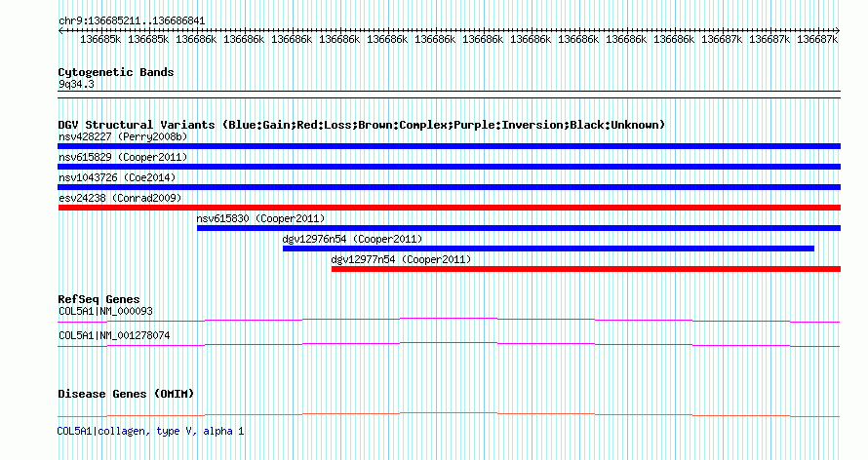Screen dimensions: 868x460
Task: Select the dgv12976n54 (Cooper2011) blue bar
Action: click(x=548, y=249)
